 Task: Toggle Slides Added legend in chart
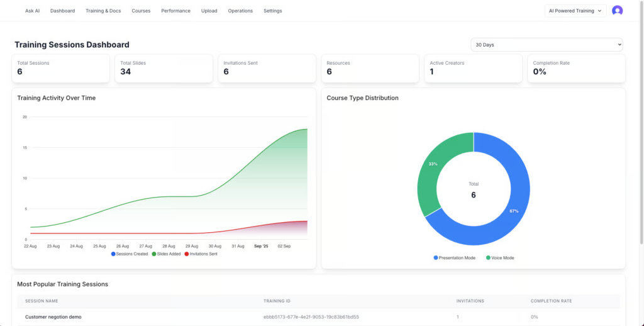pyautogui.click(x=166, y=254)
